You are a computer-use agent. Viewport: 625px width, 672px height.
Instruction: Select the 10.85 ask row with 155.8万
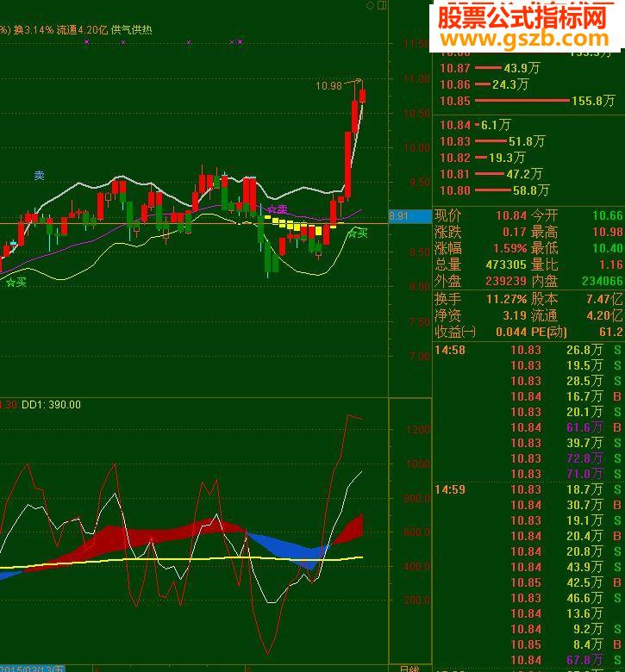(528, 101)
